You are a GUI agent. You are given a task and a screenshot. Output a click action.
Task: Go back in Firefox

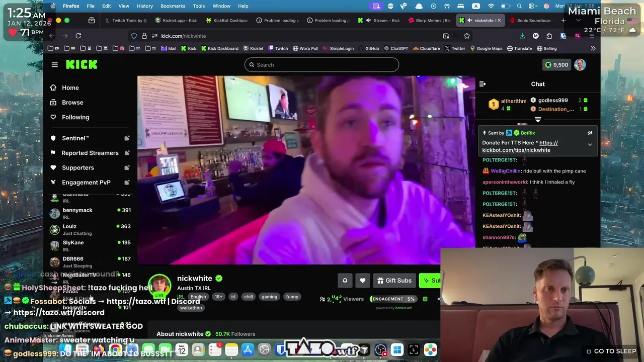(x=52, y=36)
